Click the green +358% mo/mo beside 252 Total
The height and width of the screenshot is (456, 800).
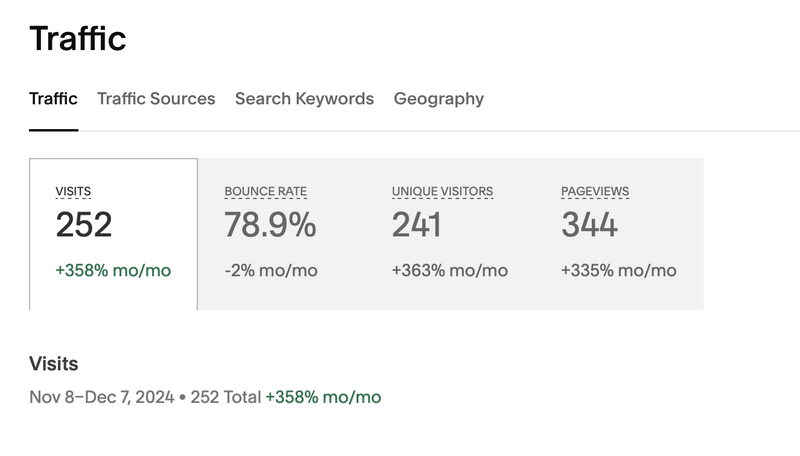tap(323, 397)
